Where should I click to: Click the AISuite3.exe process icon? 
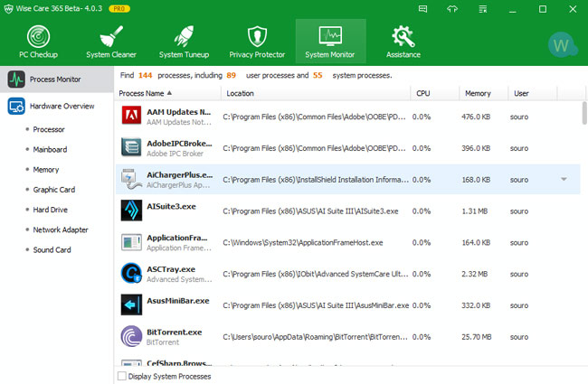click(x=131, y=210)
